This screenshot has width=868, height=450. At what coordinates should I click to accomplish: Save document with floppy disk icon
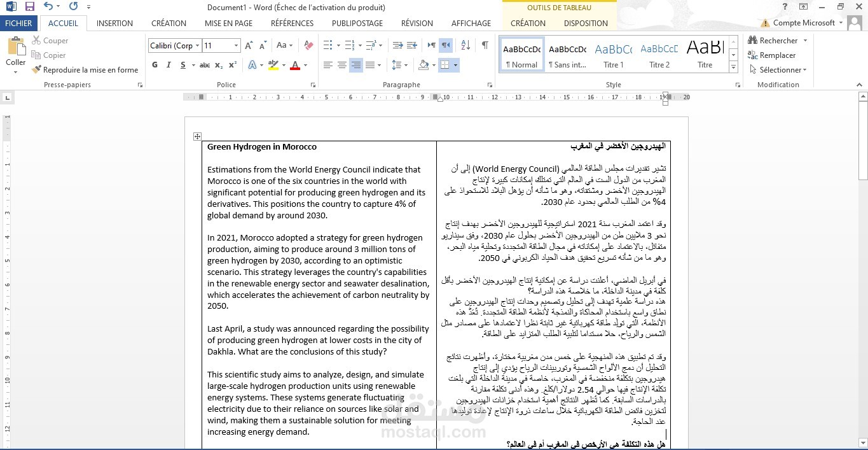coord(30,7)
